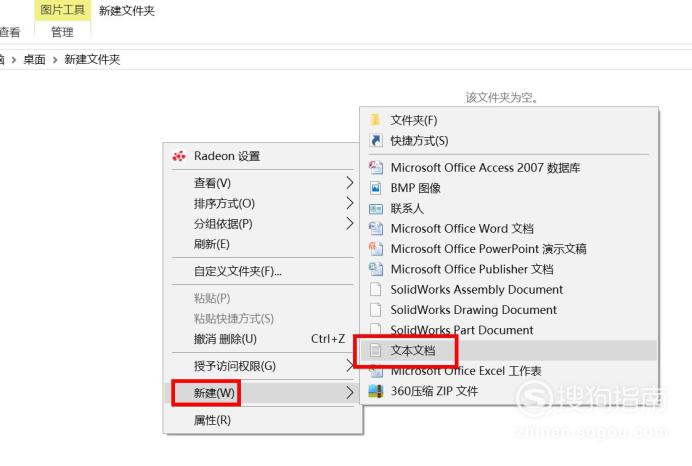Click the breadcrumb chevron before 新建文件夹
692x466 pixels.
(55, 60)
